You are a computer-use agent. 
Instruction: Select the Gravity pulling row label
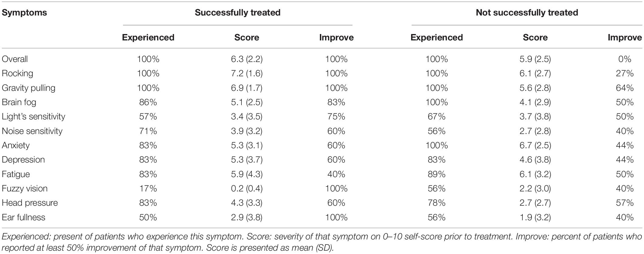pos(29,88)
